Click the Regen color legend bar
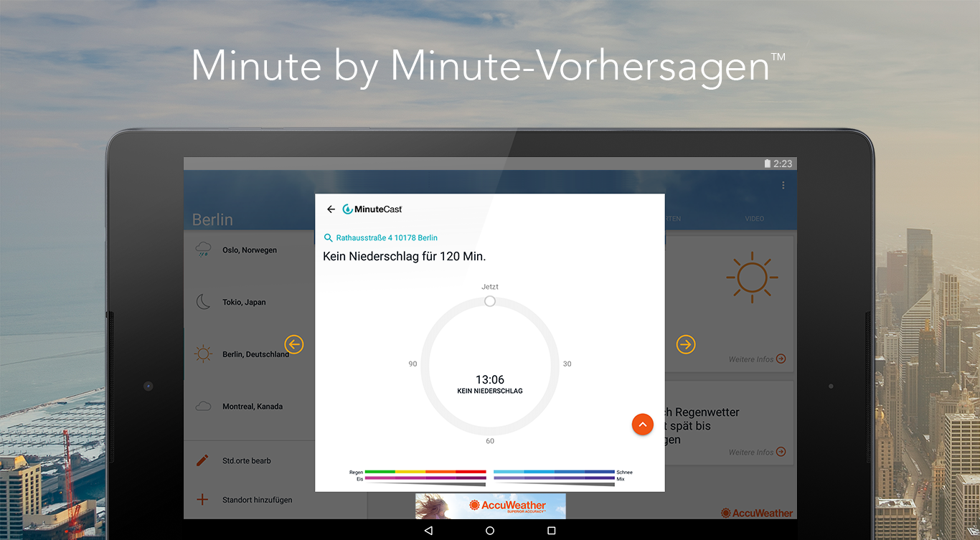This screenshot has width=980, height=540. 425,472
